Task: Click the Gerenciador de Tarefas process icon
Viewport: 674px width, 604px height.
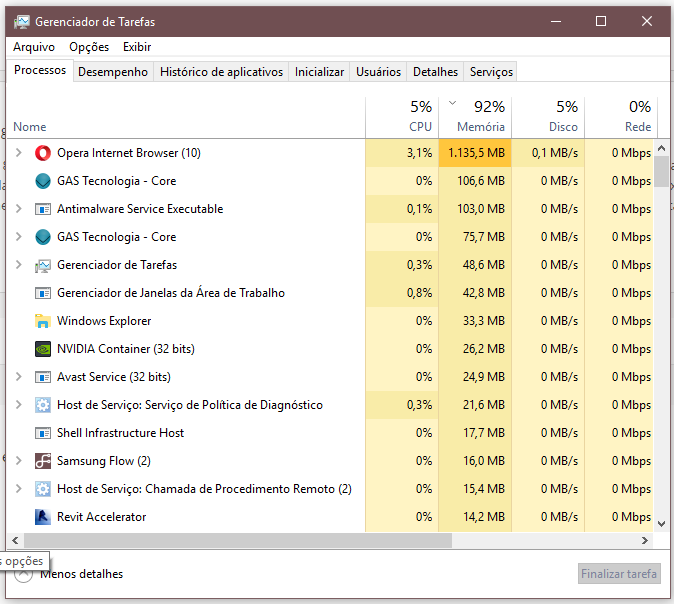Action: (x=43, y=265)
